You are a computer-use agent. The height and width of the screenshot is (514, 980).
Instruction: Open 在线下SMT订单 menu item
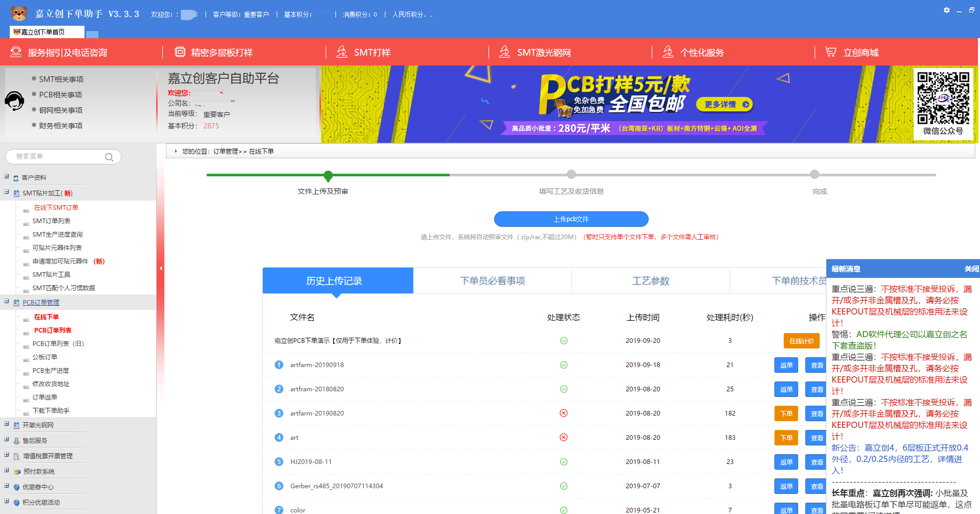[56, 208]
